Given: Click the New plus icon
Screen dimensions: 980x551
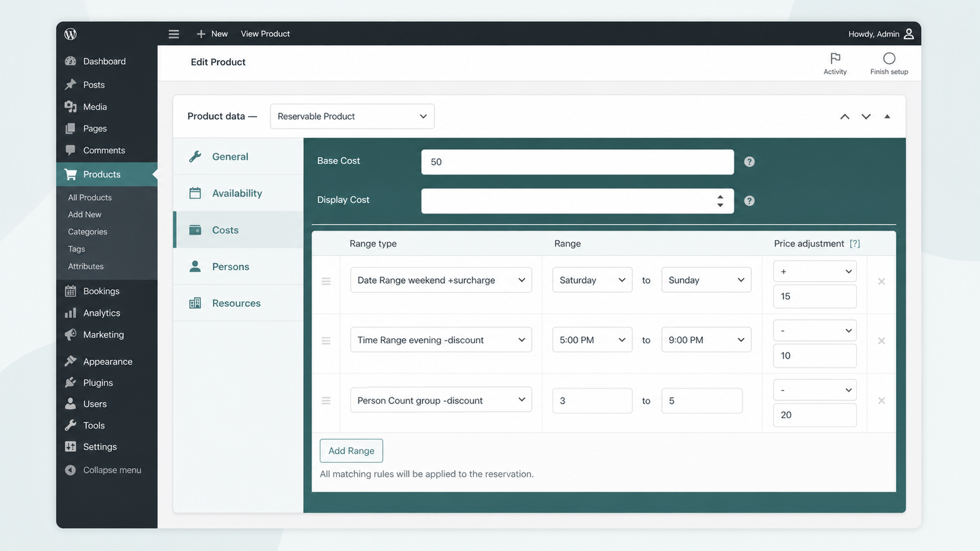Looking at the screenshot, I should click(201, 34).
